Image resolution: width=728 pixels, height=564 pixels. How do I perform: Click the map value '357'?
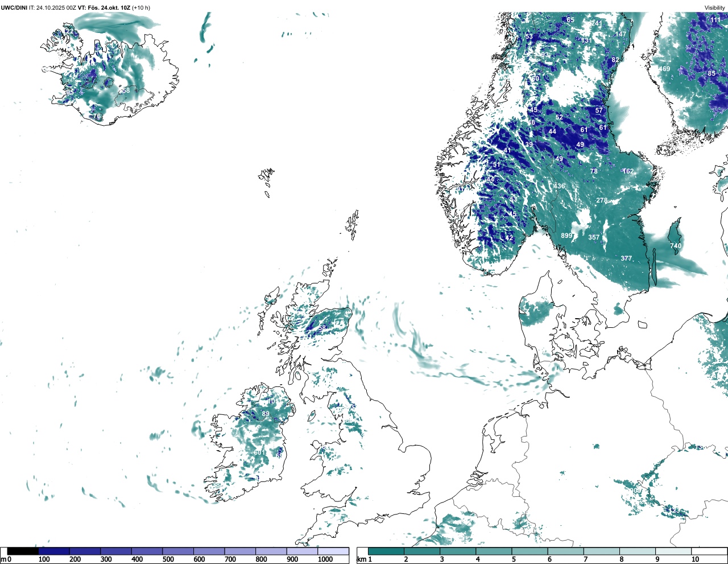pos(594,238)
